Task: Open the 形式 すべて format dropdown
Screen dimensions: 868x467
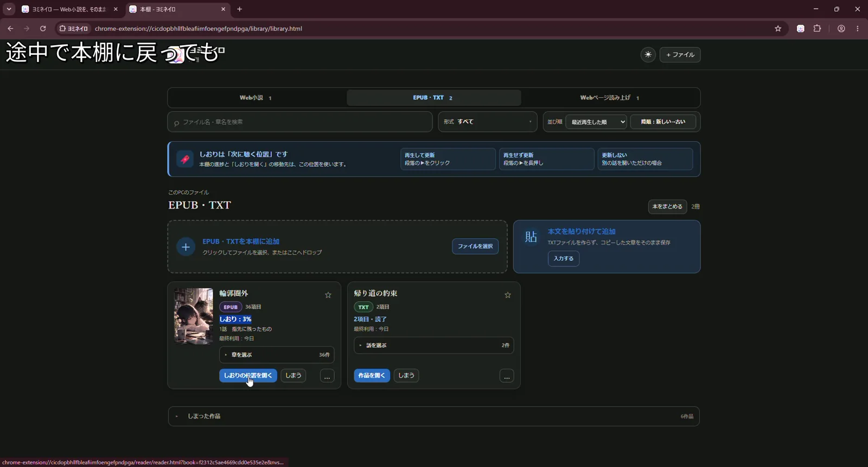Action: point(487,122)
